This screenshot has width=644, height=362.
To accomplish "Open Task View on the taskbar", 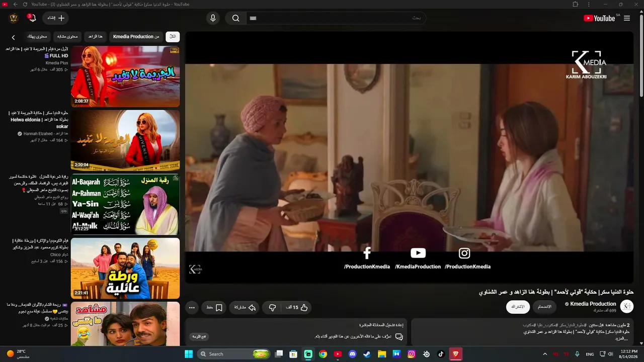I will tap(279, 354).
